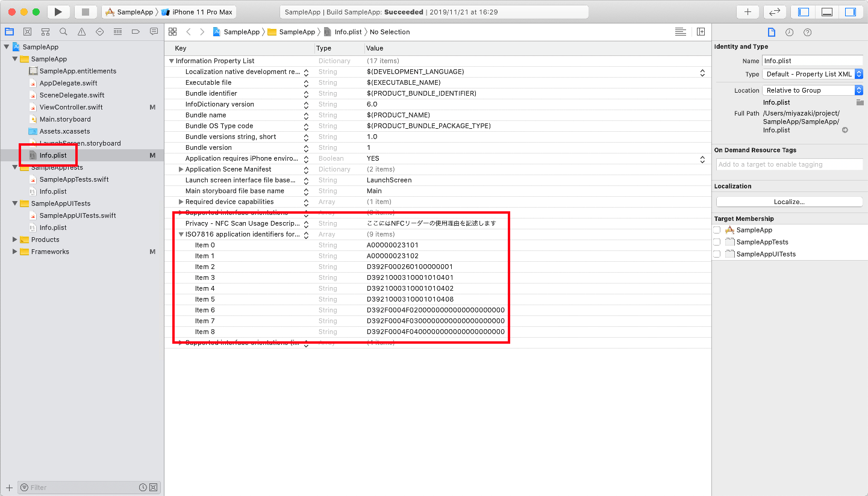Open the Report navigator speech bubble icon
868x496 pixels.
[154, 31]
